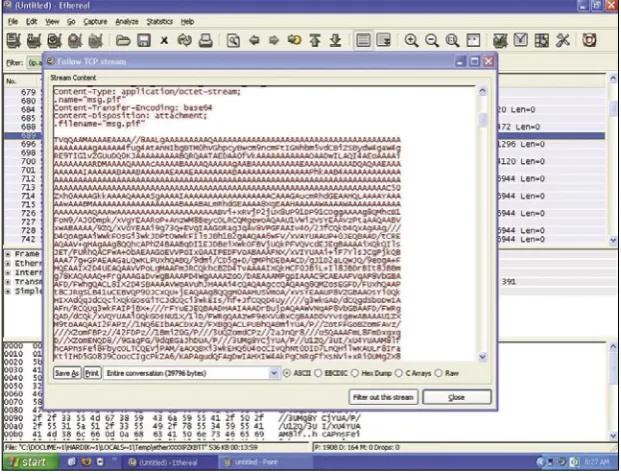This screenshot has width=621, height=474.
Task: Expand the Internet Protocol tree node
Action: point(8,273)
